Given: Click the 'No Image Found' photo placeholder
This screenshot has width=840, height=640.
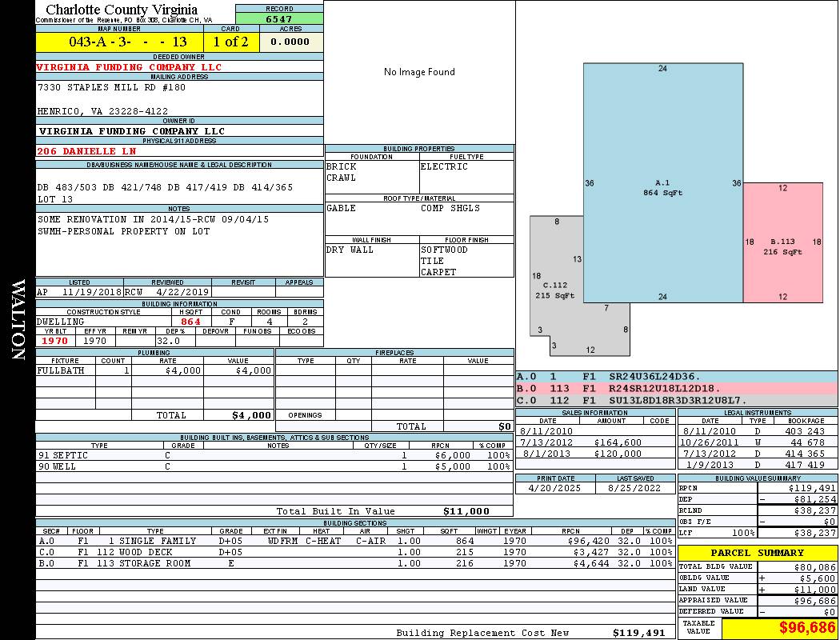Looking at the screenshot, I should pos(419,72).
